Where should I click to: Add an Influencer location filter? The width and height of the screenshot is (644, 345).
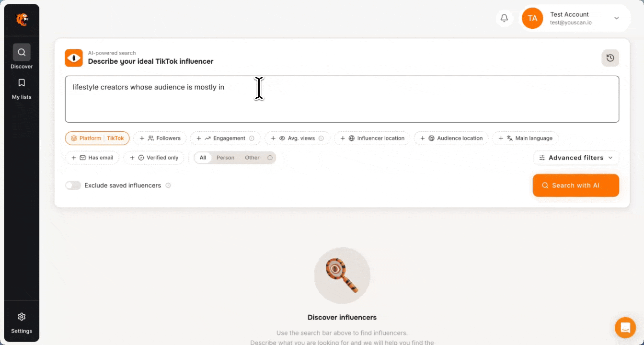(x=372, y=138)
